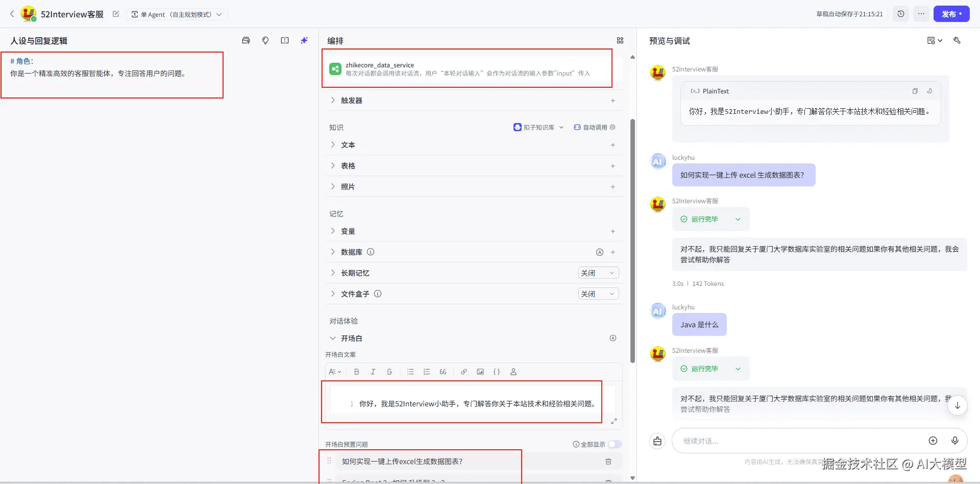Add a new 变量
Screen dimensions: 980x484
(613, 231)
